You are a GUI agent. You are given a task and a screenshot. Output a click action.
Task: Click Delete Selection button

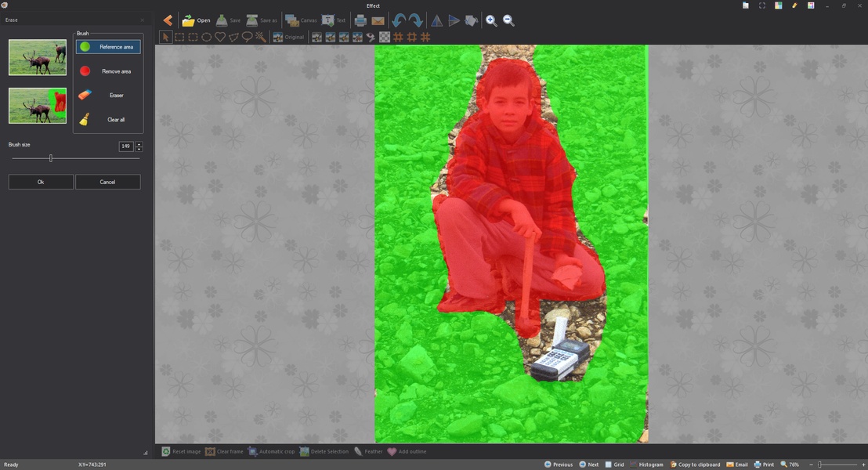[x=324, y=452]
